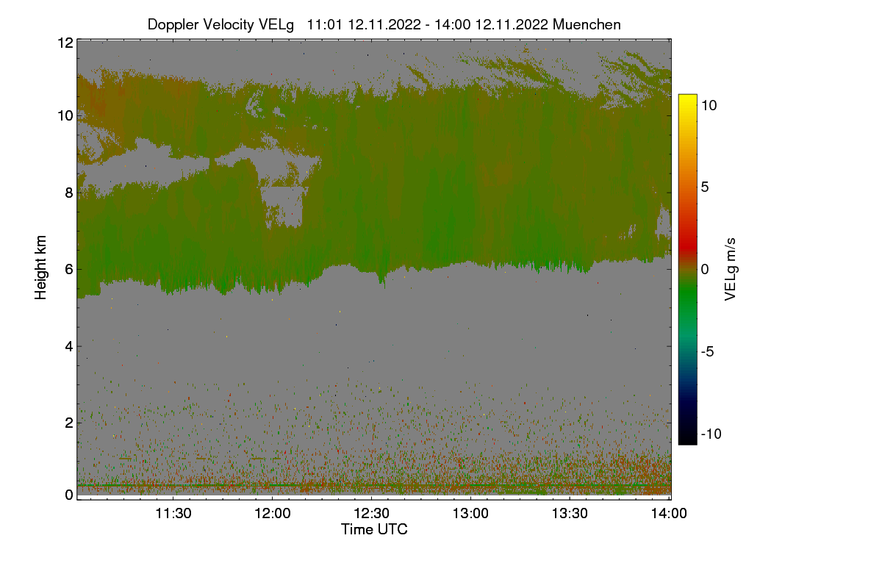Click the '11:30' time tick label

(x=172, y=514)
